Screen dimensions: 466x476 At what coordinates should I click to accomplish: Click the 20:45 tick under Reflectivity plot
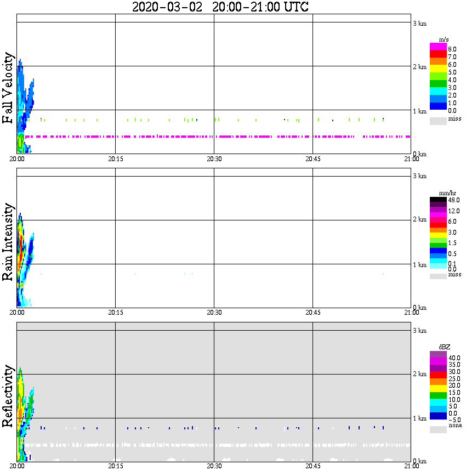coord(312,466)
